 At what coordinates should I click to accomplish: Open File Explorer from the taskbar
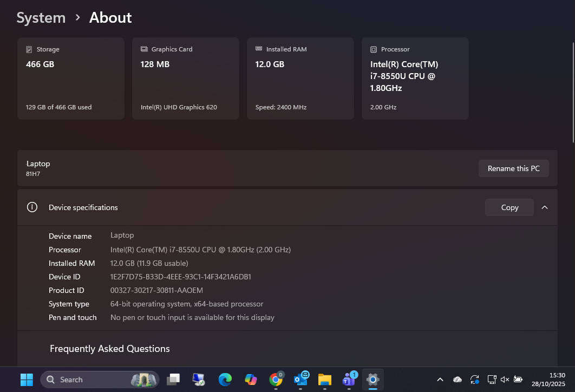pos(324,380)
